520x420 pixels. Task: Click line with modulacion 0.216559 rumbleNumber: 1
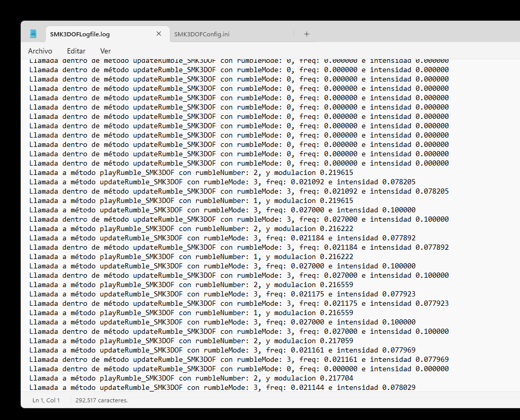pos(191,313)
